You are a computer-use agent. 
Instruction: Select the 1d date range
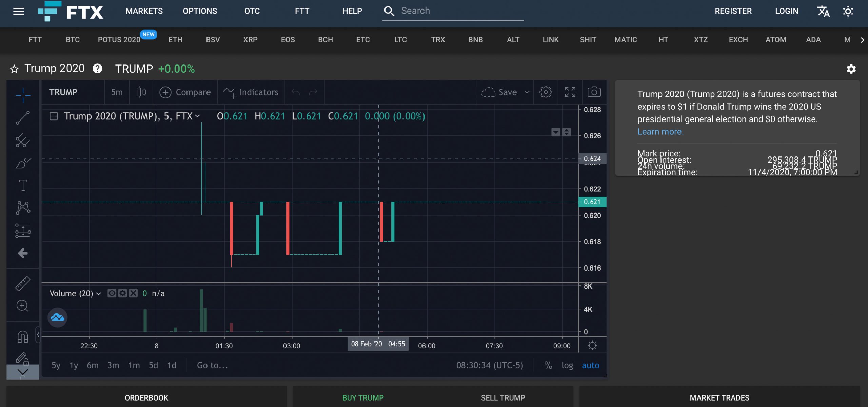coord(172,365)
